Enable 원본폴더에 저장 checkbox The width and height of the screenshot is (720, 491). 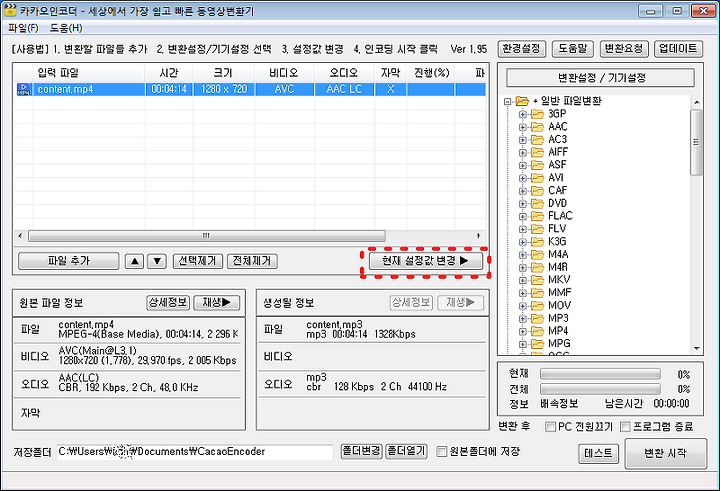point(441,451)
